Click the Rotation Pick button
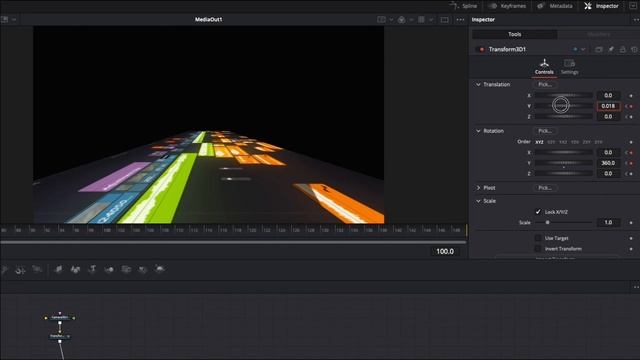Screen dimensions: 640x360 (545, 131)
